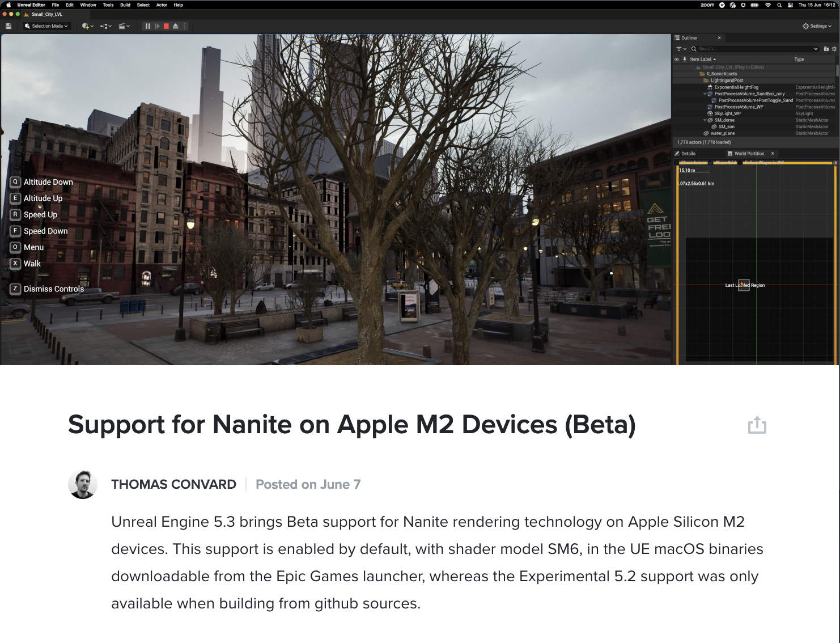This screenshot has width=840, height=643.
Task: Click the battery icon in menu bar
Action: (x=754, y=5)
